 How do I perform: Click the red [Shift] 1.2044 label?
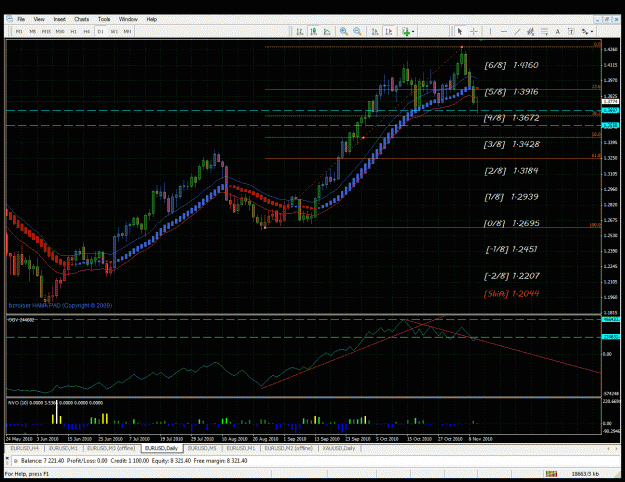(x=511, y=294)
